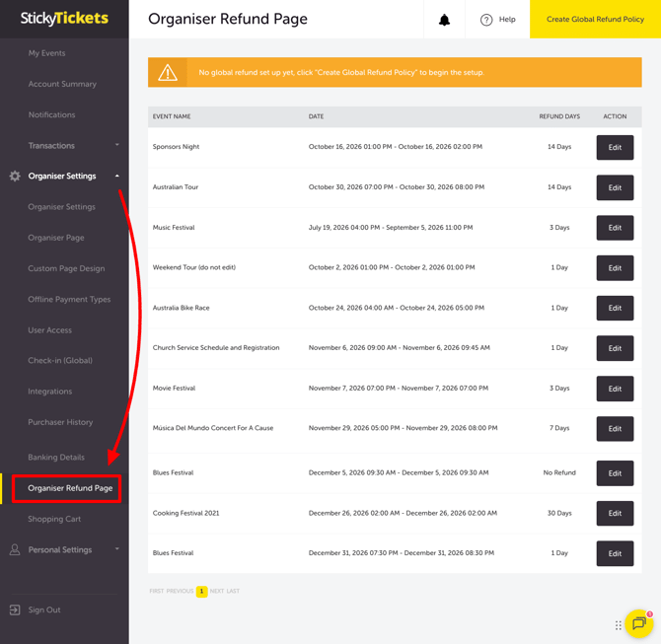Click the StickyTickets logo
The width and height of the screenshot is (661, 644).
coord(64,18)
